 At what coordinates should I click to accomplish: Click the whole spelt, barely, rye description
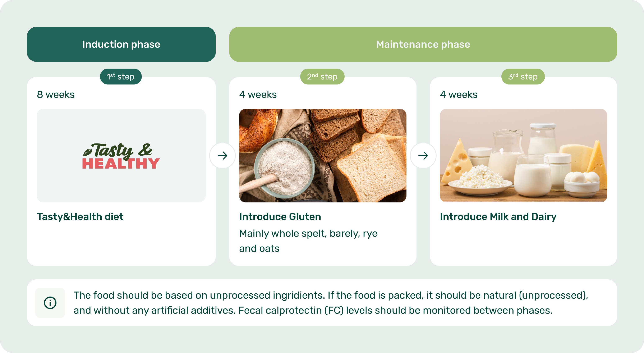[x=308, y=241]
